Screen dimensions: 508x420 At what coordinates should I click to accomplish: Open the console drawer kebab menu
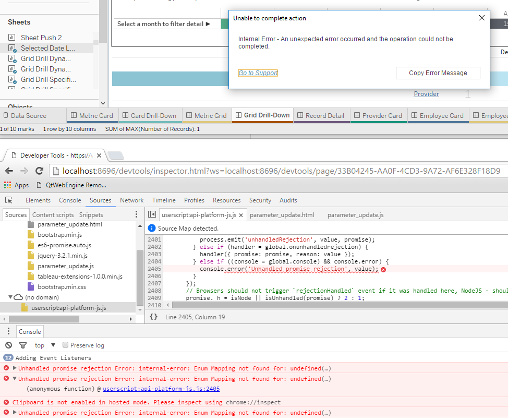point(9,331)
